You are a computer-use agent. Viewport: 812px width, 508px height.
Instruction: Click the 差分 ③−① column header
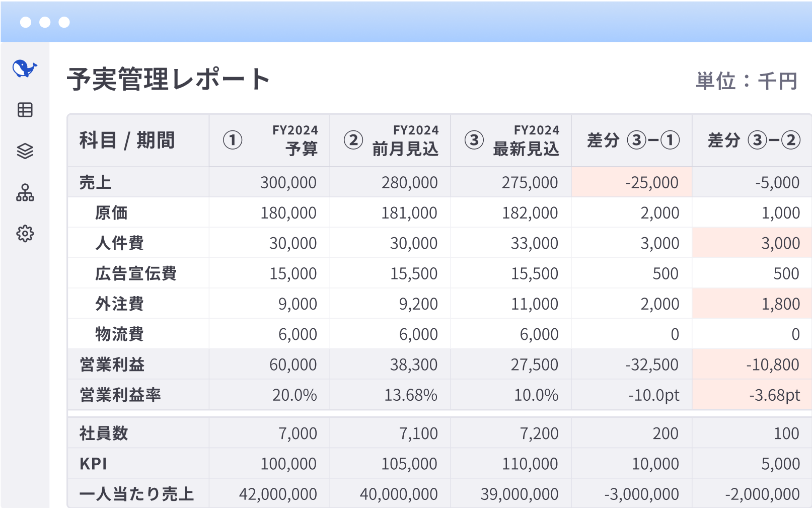[632, 140]
